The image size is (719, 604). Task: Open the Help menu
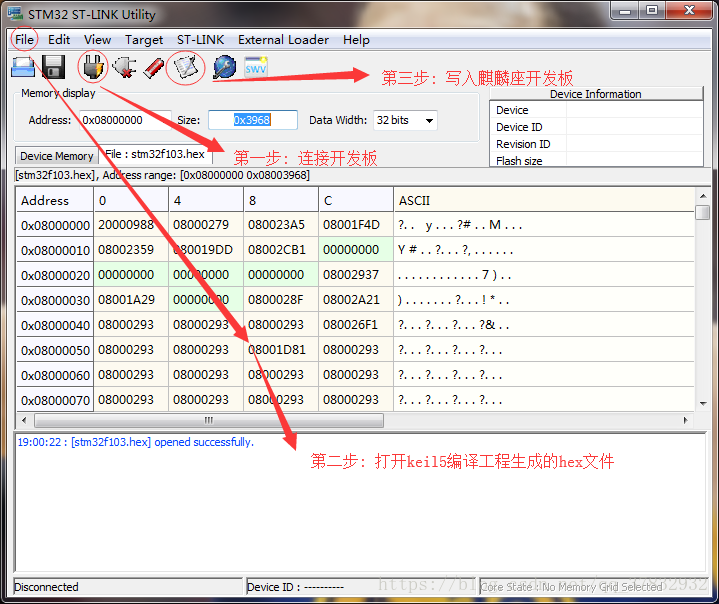coord(356,39)
